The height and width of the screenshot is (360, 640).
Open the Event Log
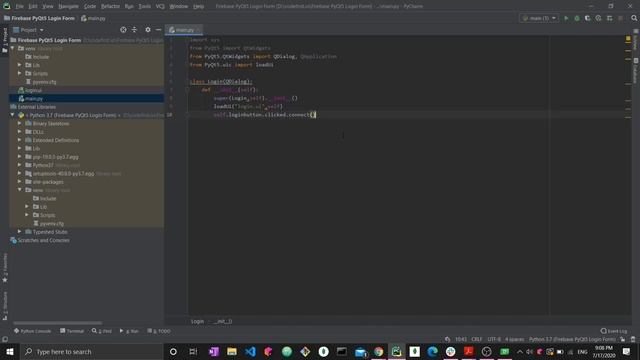pos(614,331)
